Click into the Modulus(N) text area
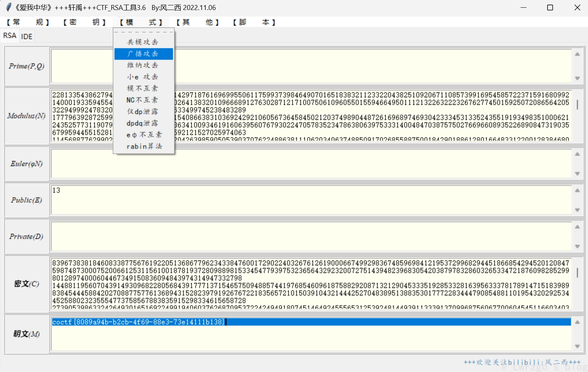 (311, 116)
